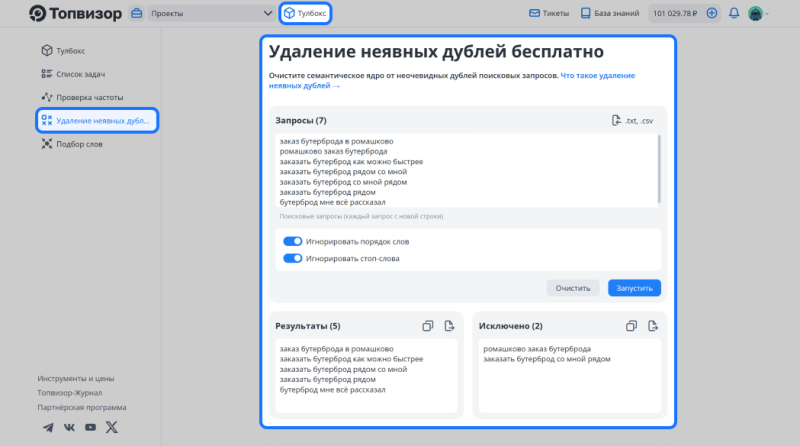Click the 'Результаты (5)' heading
Viewport: 800px width, 446px height.
(308, 326)
